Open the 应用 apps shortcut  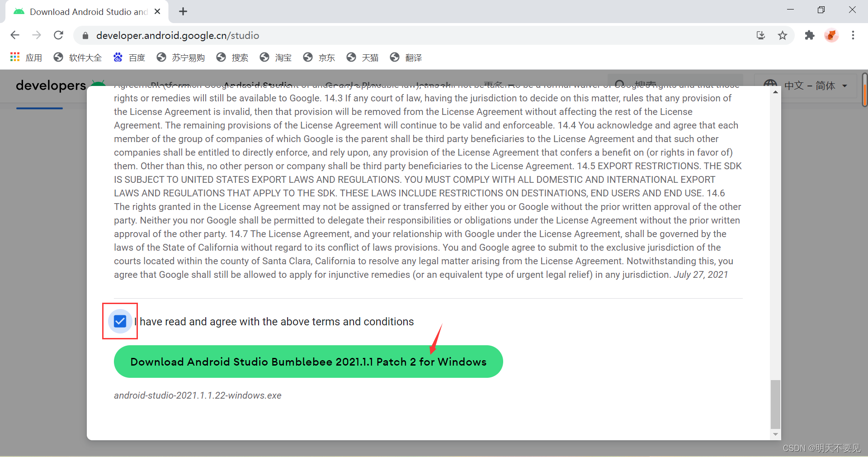click(x=26, y=57)
